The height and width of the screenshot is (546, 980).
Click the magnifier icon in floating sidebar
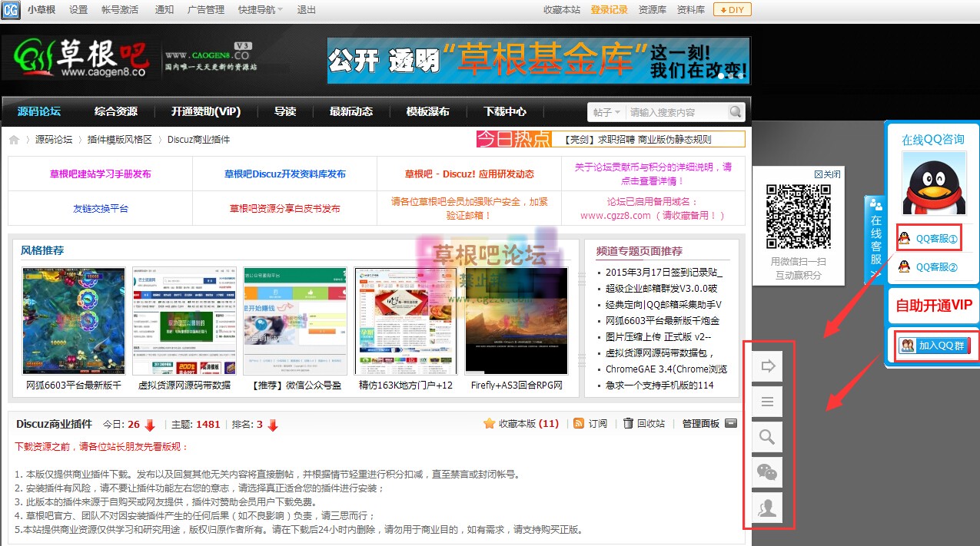click(x=767, y=438)
